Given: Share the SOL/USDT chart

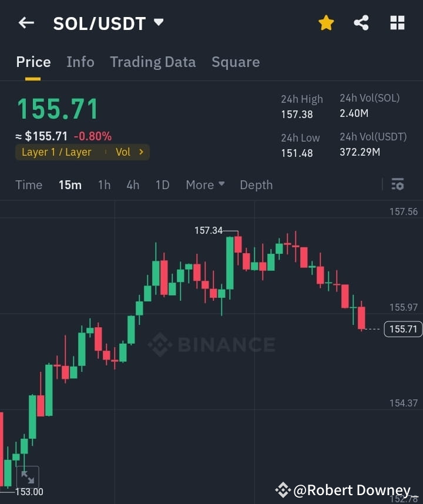Looking at the screenshot, I should [x=361, y=22].
